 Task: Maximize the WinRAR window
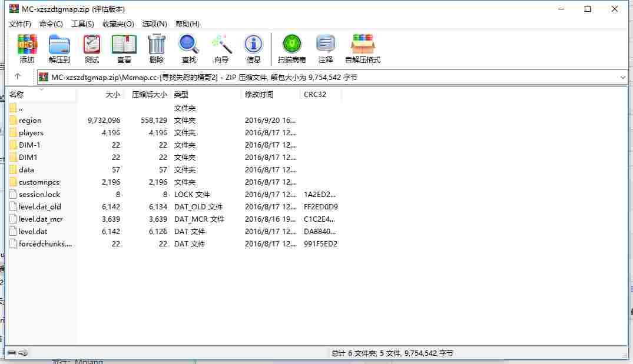coord(588,9)
